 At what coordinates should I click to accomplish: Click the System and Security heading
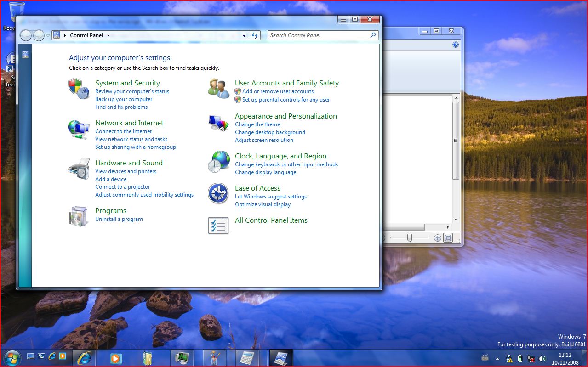[127, 83]
